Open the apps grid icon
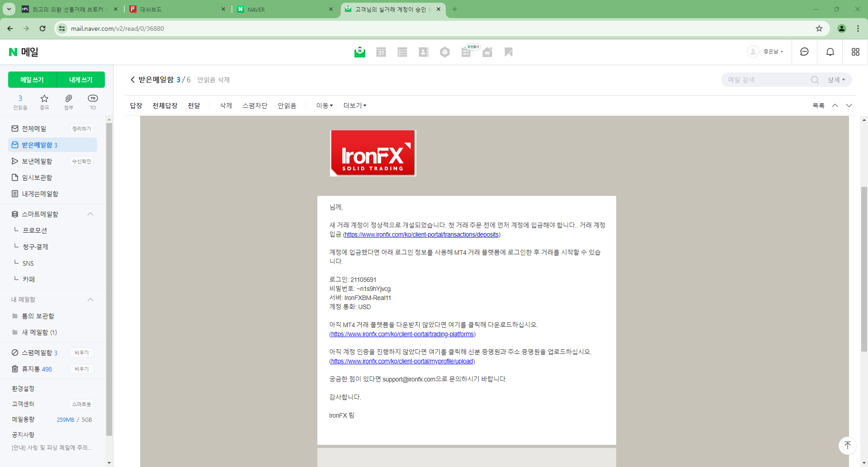This screenshot has width=868, height=467. (x=855, y=52)
